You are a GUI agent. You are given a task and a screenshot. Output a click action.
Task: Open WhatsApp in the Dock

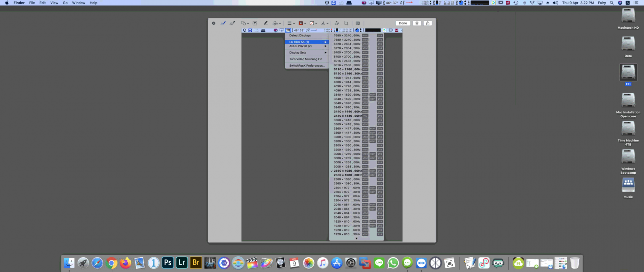coord(393,263)
